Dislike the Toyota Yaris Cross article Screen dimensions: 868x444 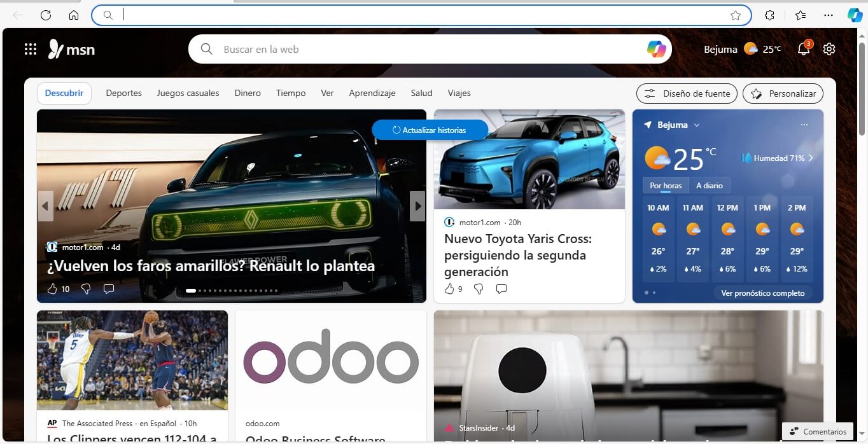tap(479, 289)
